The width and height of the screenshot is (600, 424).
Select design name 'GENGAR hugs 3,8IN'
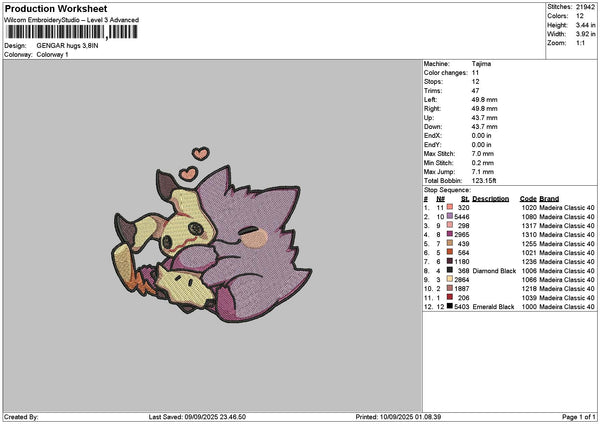pyautogui.click(x=67, y=46)
